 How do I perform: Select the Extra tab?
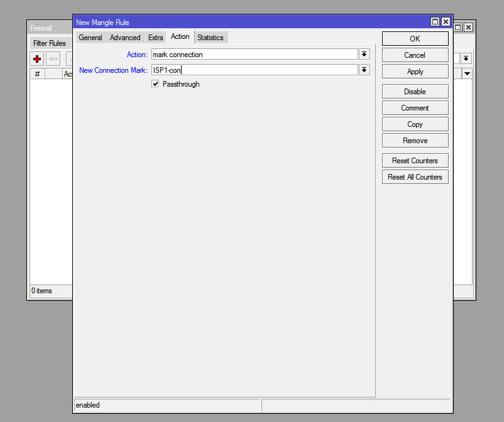coord(155,38)
